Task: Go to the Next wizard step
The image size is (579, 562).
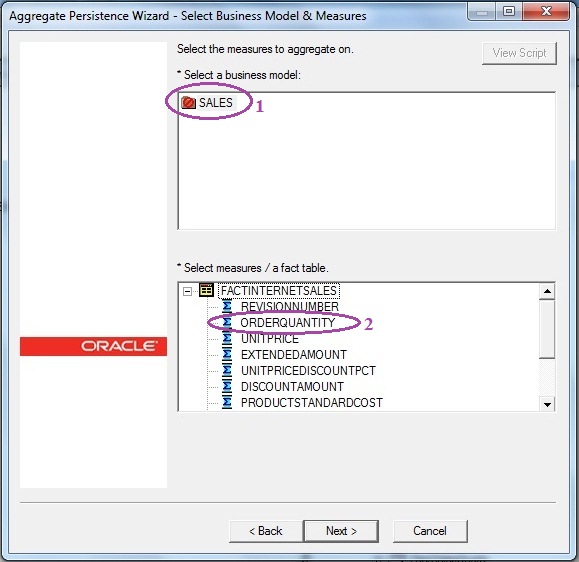Action: [341, 531]
